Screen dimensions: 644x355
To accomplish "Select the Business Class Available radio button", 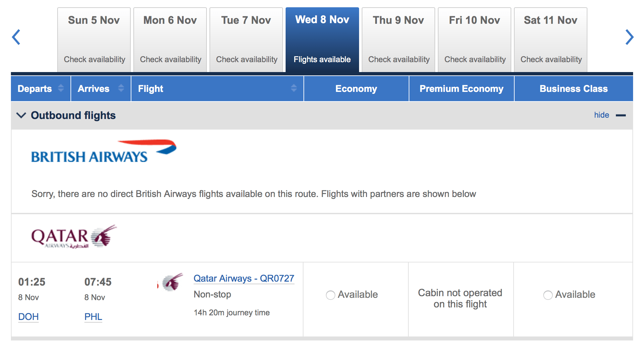I will (548, 295).
